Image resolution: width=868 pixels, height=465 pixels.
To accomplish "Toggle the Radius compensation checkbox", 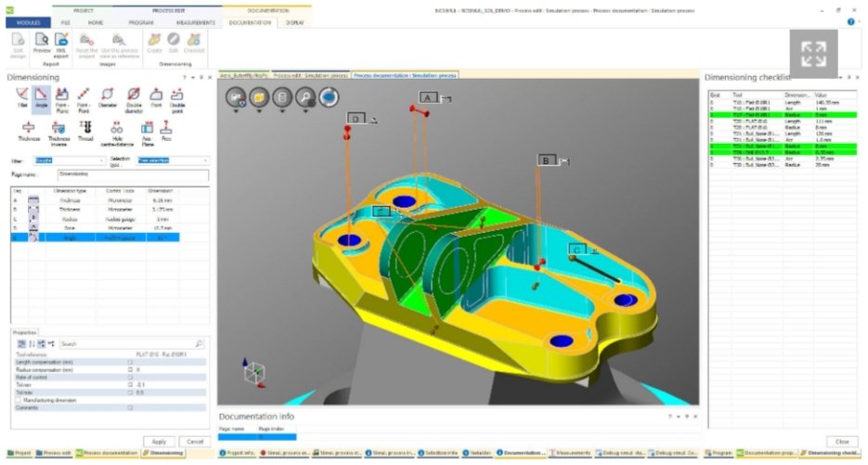I will point(131,369).
